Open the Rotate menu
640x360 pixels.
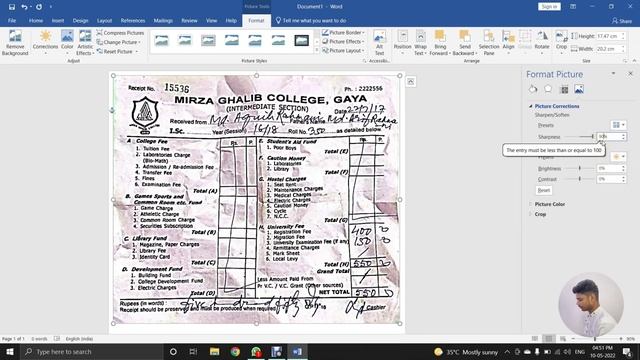point(542,43)
